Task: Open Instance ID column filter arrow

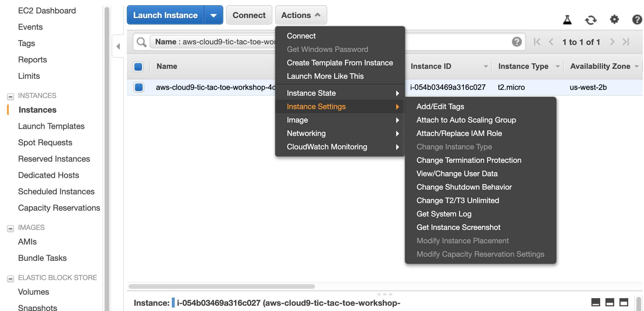Action: click(x=486, y=67)
